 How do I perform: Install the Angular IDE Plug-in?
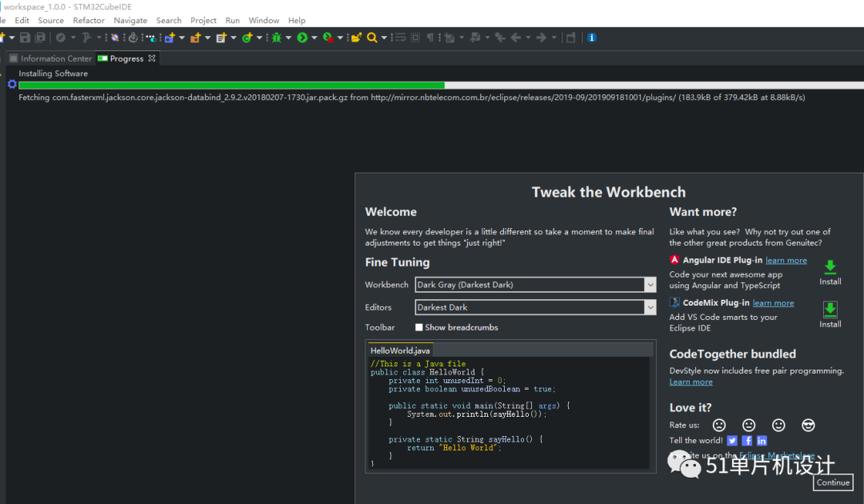point(830,272)
